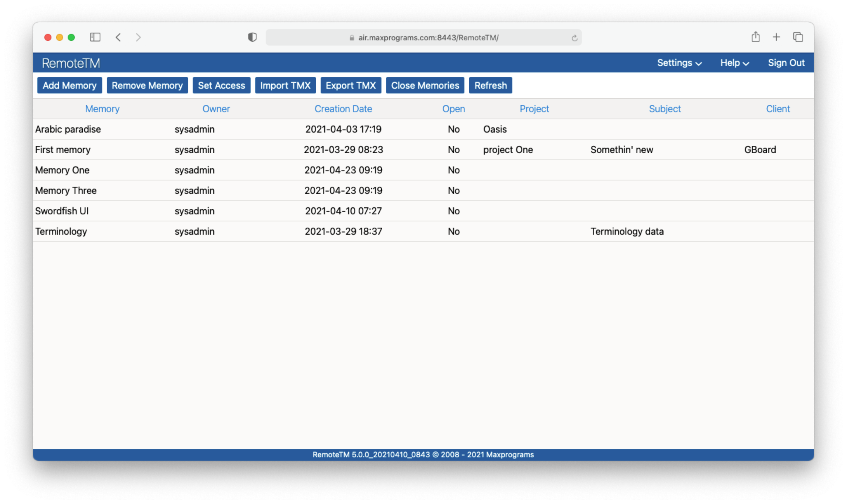
Task: Expand the Settings dropdown menu
Action: point(678,62)
